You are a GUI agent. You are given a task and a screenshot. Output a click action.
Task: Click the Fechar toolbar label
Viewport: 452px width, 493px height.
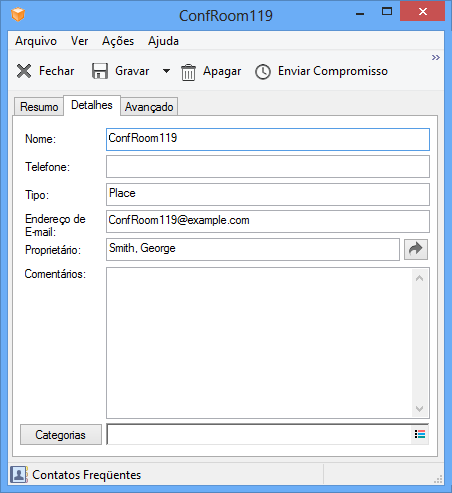coord(57,71)
